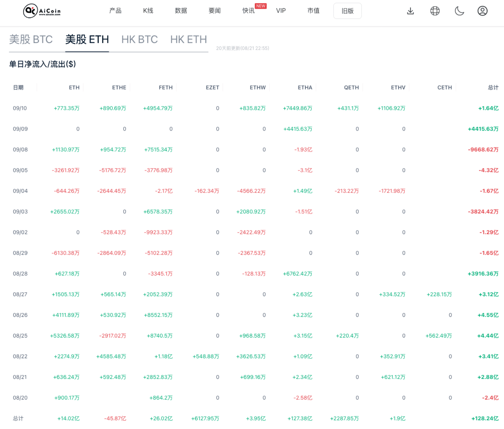504x429 pixels.
Task: Click the +548.88万 EZET value
Action: pos(206,357)
